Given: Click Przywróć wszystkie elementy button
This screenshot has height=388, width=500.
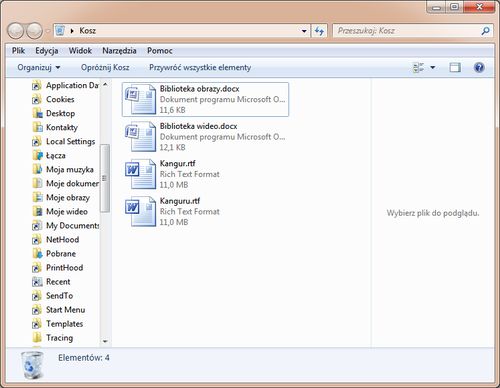Looking at the screenshot, I should point(200,68).
